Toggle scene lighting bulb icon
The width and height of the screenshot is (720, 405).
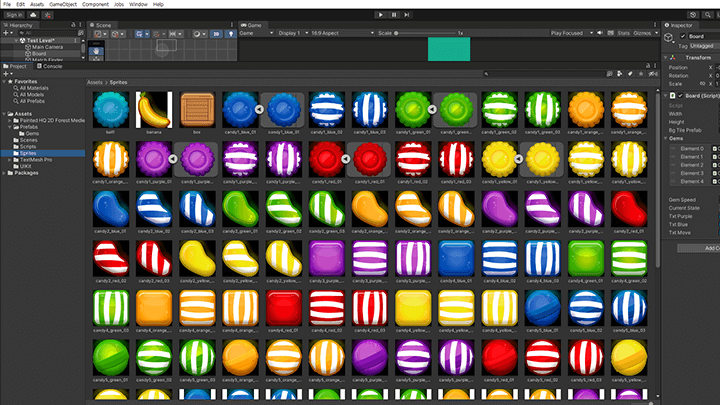tap(231, 34)
